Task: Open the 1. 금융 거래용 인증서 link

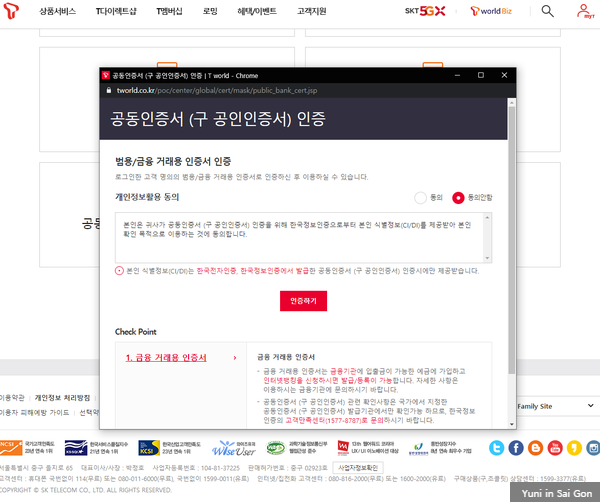Action: 166,358
